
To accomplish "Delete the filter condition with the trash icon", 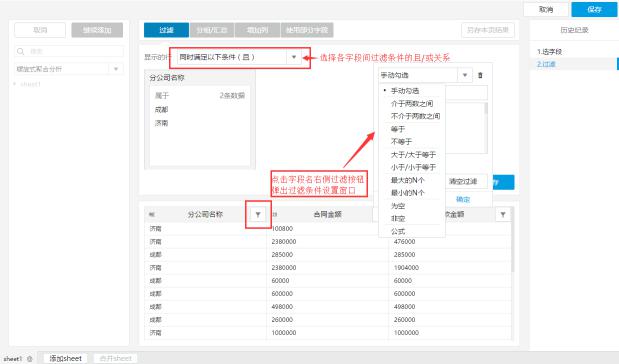I will pyautogui.click(x=480, y=75).
